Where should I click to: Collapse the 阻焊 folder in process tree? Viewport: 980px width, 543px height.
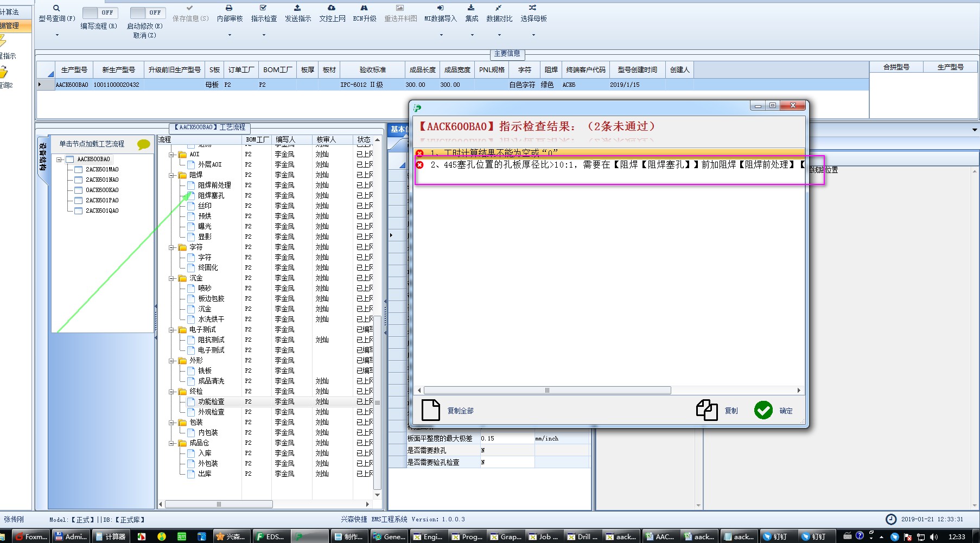pyautogui.click(x=171, y=175)
